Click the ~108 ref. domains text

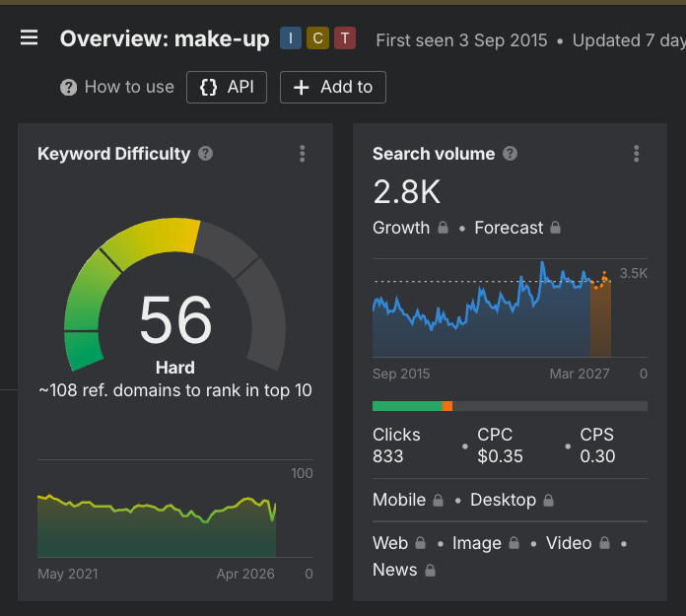click(175, 390)
